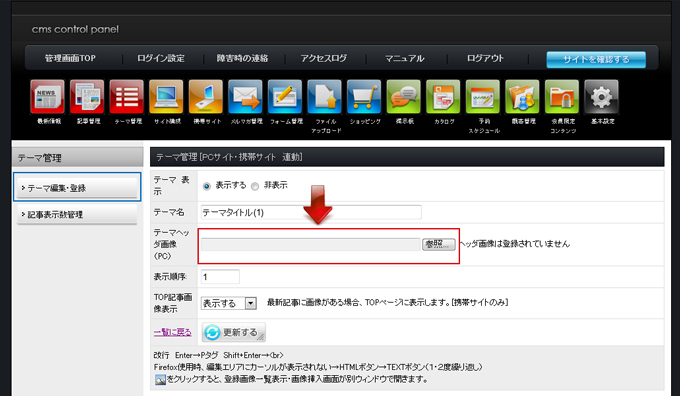Screen dimensions: 680x396
Task: Open the 記事管理 article management icon
Action: coord(87,96)
